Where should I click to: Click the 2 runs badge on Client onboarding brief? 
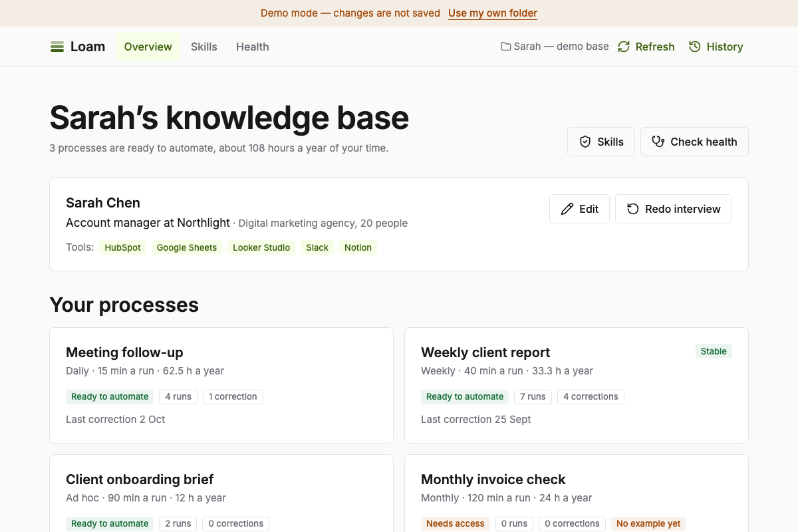(178, 523)
